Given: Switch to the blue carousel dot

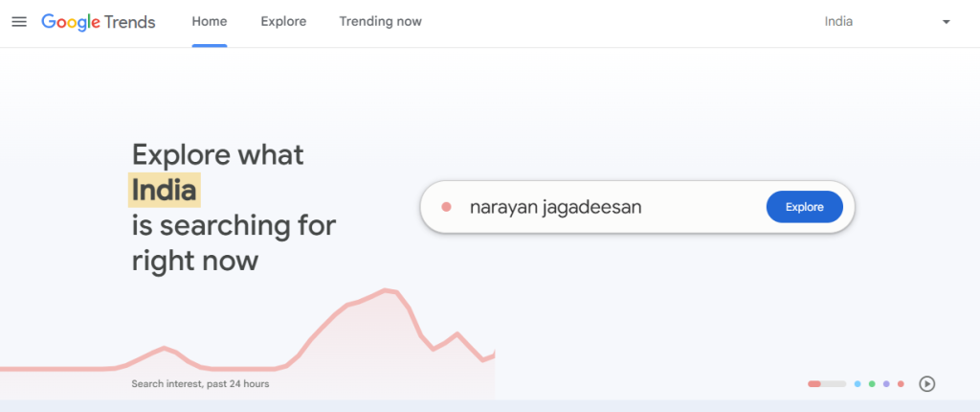Looking at the screenshot, I should [857, 384].
